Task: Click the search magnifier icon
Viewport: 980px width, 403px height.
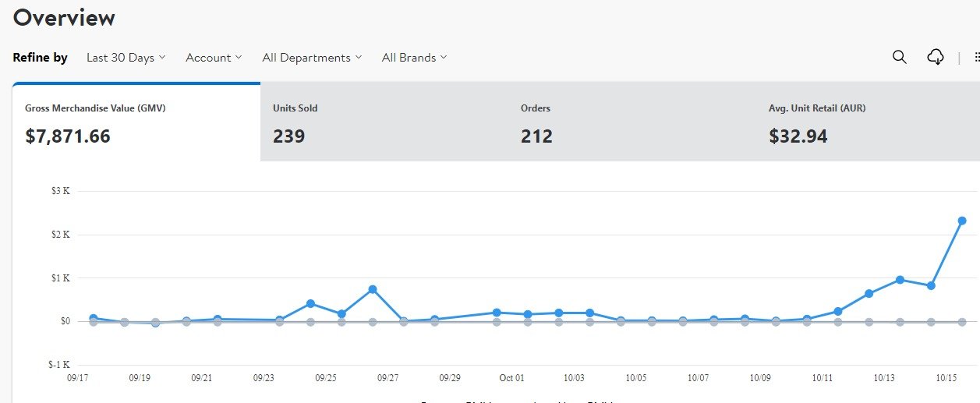Action: (899, 57)
